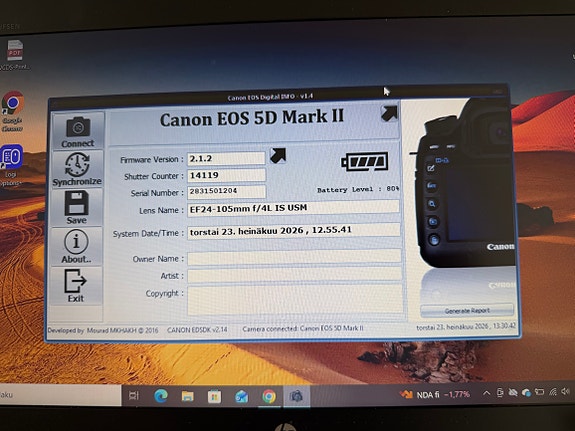Synchronize the camera clock

click(77, 169)
